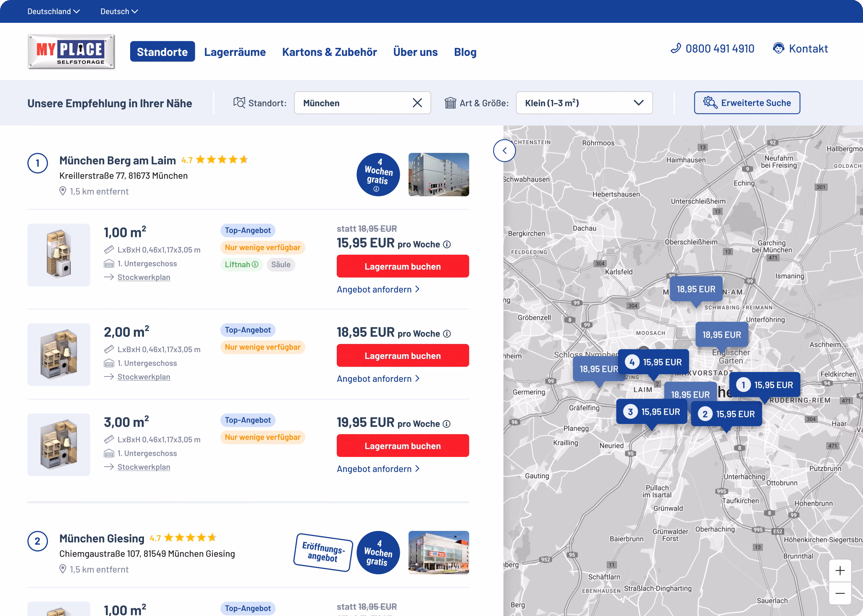Click the gear-search icon in Erweiterte Suche
This screenshot has height=616, width=863.
tap(710, 103)
